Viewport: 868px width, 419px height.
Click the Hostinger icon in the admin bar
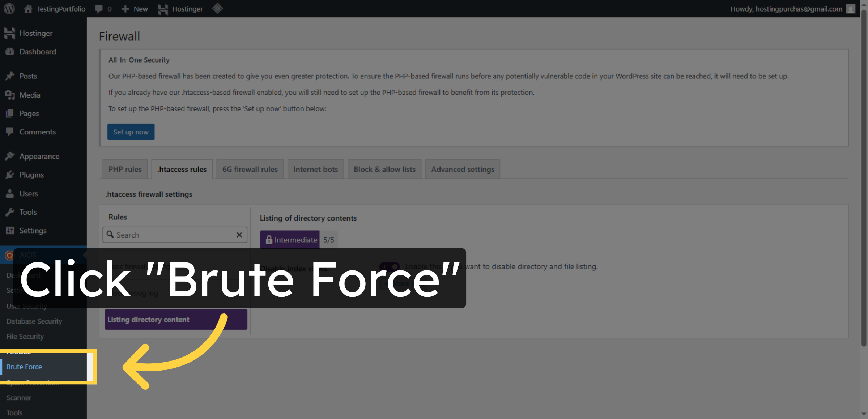[x=162, y=9]
